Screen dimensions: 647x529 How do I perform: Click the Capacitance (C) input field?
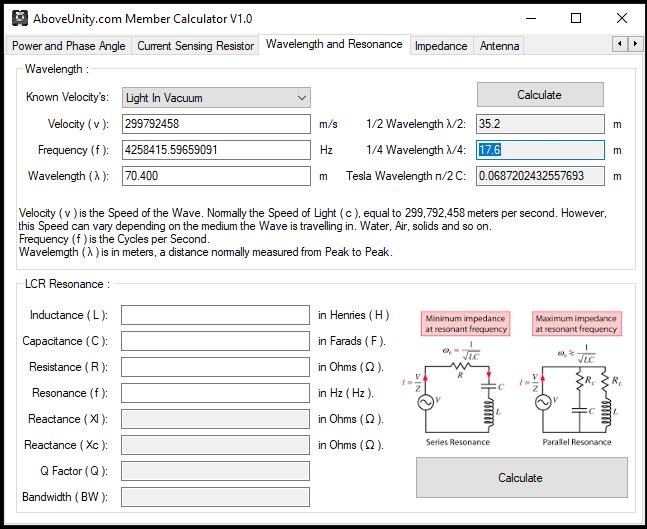(215, 341)
